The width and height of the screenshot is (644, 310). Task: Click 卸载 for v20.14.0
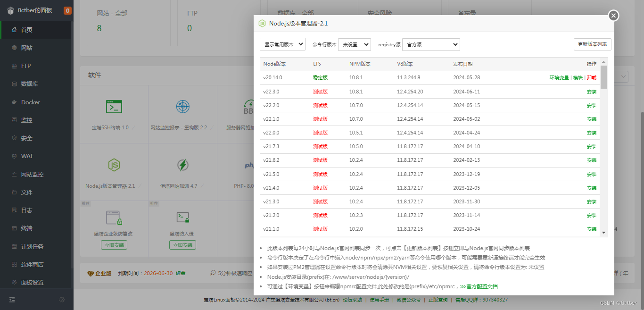(x=592, y=78)
